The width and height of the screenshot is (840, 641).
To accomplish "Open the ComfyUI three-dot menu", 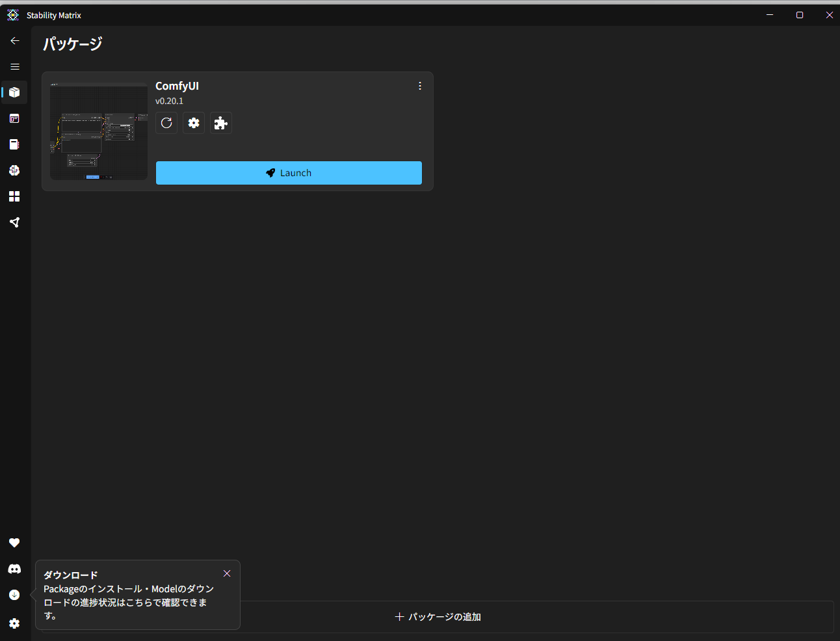I will [x=420, y=86].
